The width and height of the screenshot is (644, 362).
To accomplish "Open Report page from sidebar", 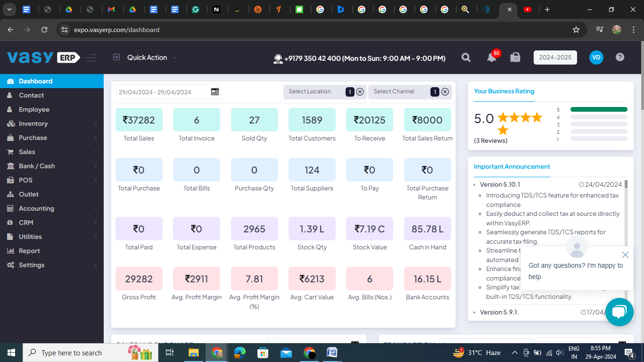I will pos(52,251).
